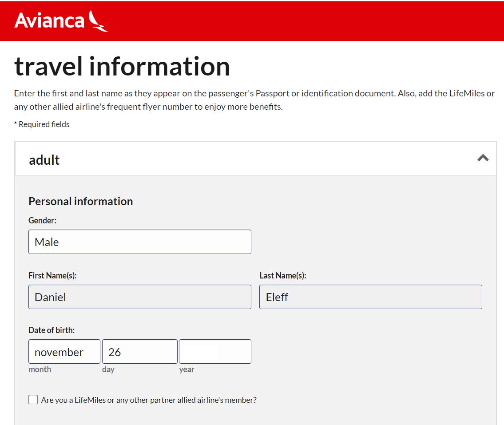Click the "Gender:" label

pos(43,221)
